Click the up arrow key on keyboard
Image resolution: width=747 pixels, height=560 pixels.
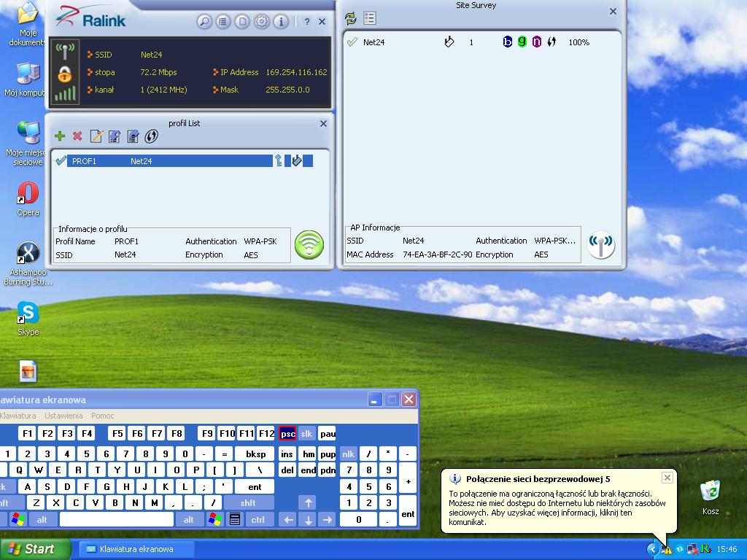308,503
